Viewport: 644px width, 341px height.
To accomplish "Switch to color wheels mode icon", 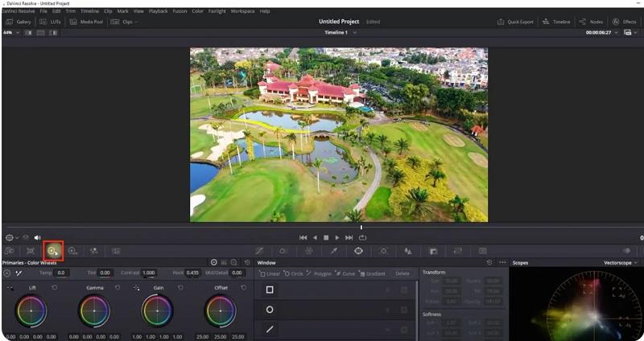I will tap(214, 262).
